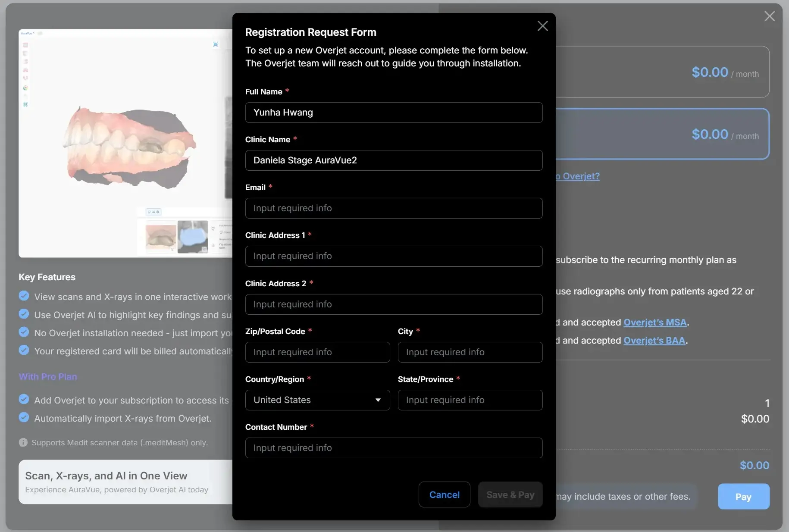The width and height of the screenshot is (789, 532).
Task: Close the background subscription window
Action: pyautogui.click(x=770, y=16)
